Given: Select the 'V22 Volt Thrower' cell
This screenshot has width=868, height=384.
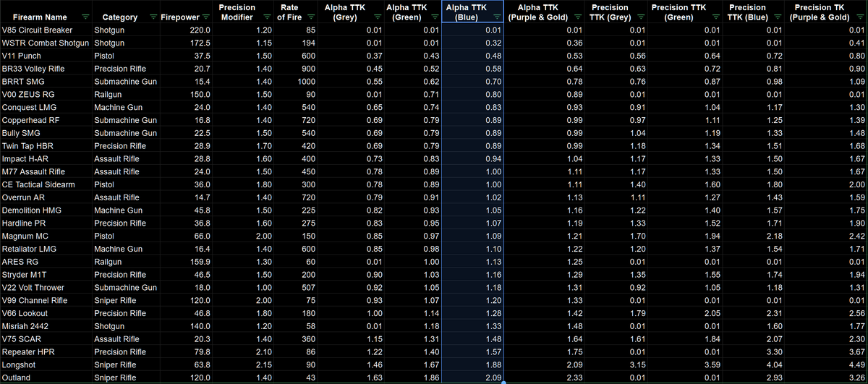Looking at the screenshot, I should click(x=46, y=287).
